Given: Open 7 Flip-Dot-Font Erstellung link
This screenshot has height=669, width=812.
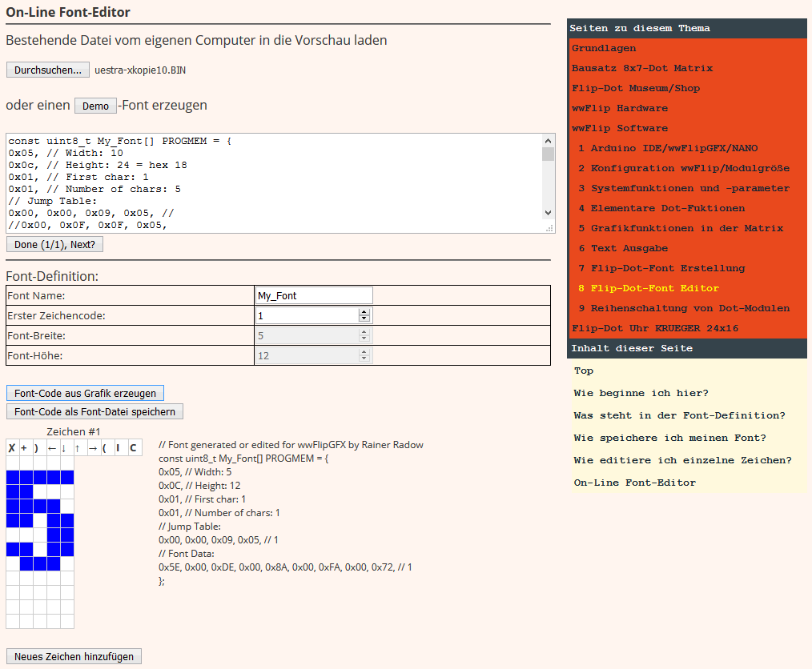Looking at the screenshot, I should pyautogui.click(x=661, y=269).
